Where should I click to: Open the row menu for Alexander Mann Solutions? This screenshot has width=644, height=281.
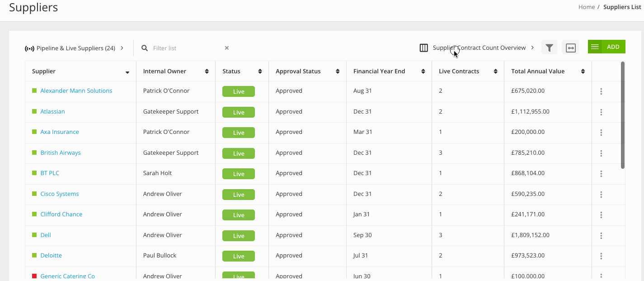click(601, 91)
